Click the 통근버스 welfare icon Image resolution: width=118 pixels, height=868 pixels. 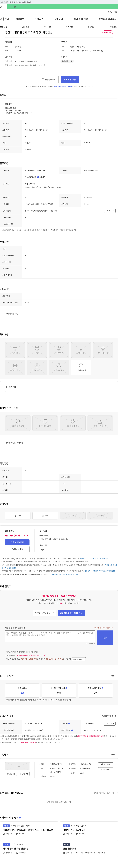tap(15, 350)
